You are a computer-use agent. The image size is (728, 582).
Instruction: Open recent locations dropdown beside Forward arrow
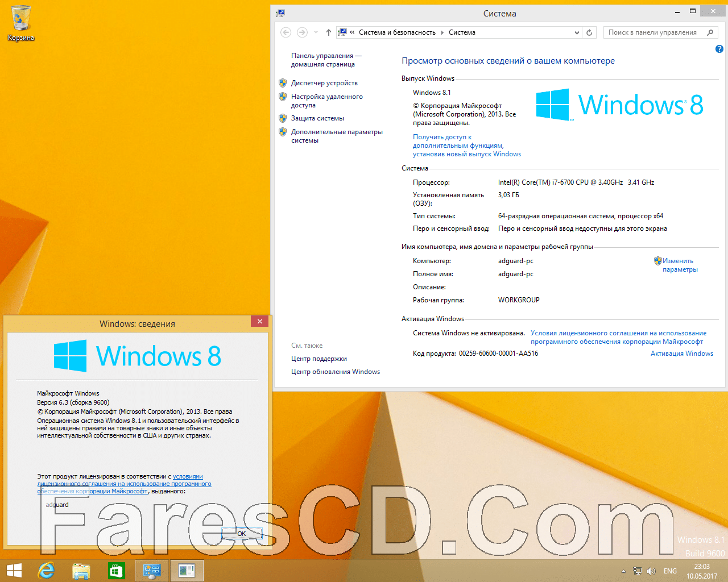click(316, 32)
